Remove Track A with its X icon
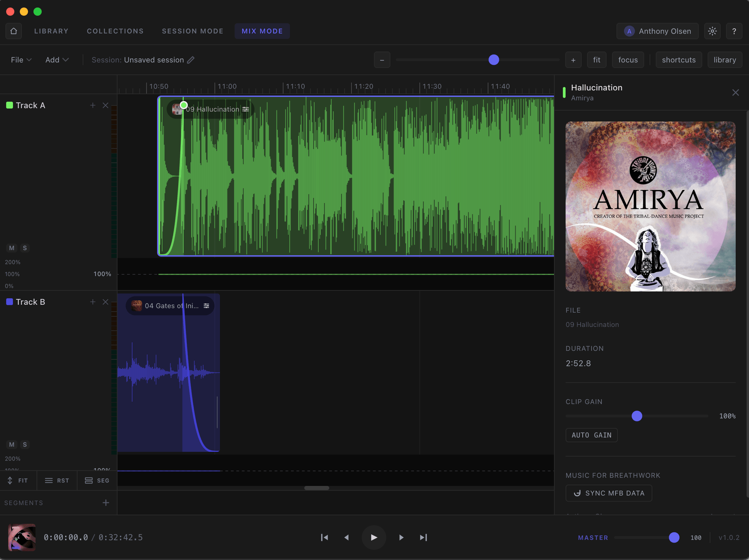 tap(106, 105)
